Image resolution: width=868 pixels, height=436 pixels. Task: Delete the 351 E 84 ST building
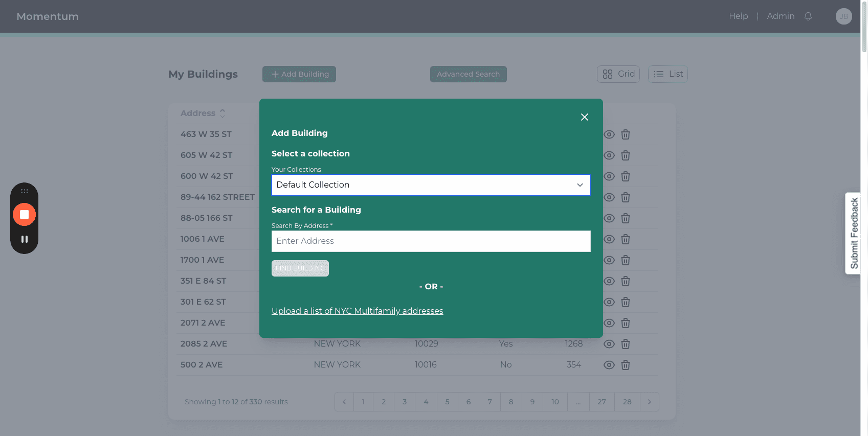point(626,281)
